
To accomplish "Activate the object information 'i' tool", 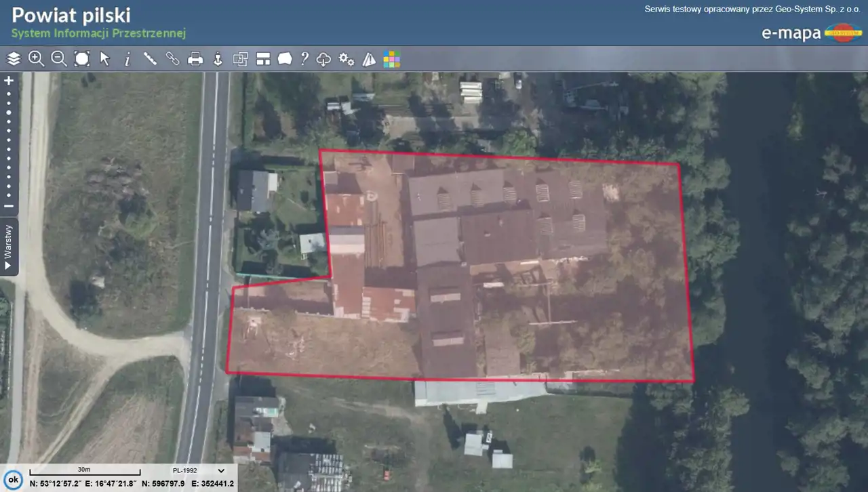I will click(127, 59).
